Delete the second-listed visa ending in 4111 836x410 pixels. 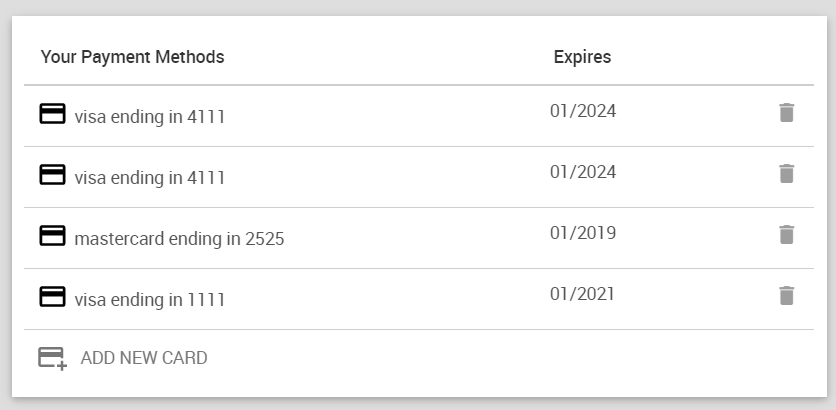click(787, 174)
